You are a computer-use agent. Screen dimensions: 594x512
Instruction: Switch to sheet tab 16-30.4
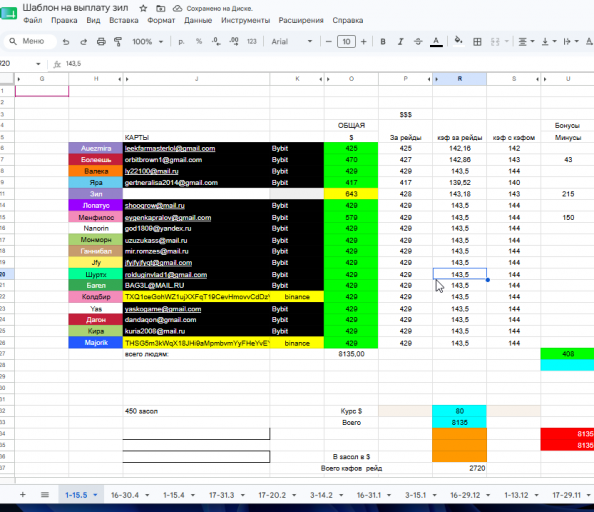[x=125, y=495]
